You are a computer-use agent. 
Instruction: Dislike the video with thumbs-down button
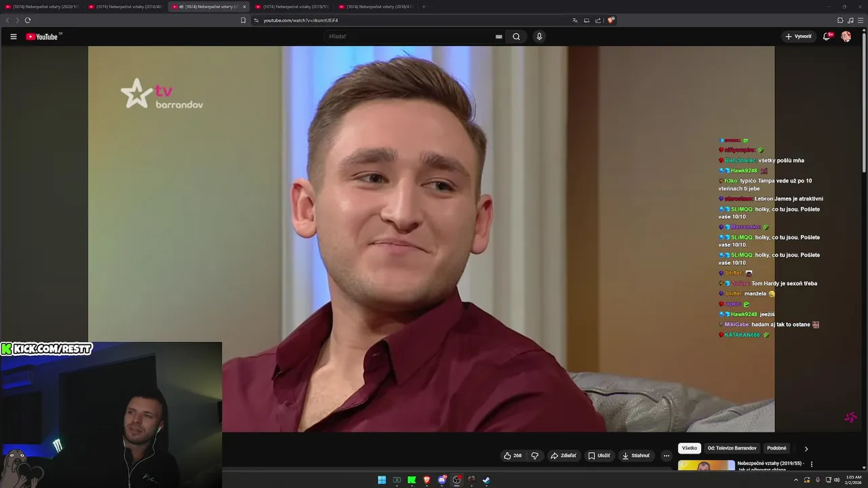click(534, 455)
